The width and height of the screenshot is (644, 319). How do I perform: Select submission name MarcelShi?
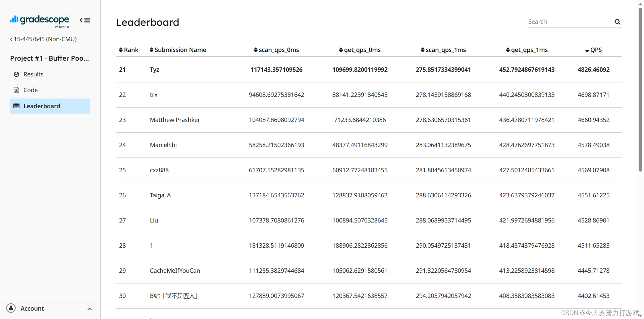[x=163, y=145]
